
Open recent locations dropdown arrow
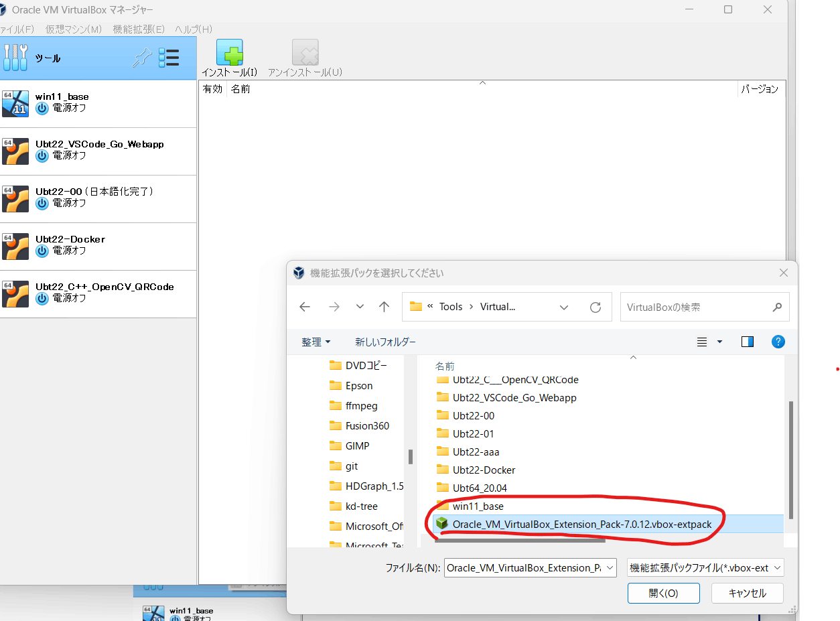[x=360, y=307]
